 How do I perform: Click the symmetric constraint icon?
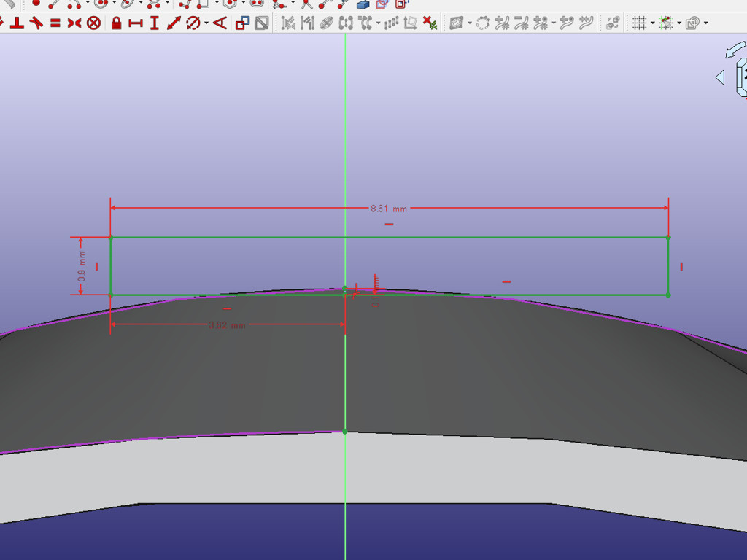[x=74, y=23]
